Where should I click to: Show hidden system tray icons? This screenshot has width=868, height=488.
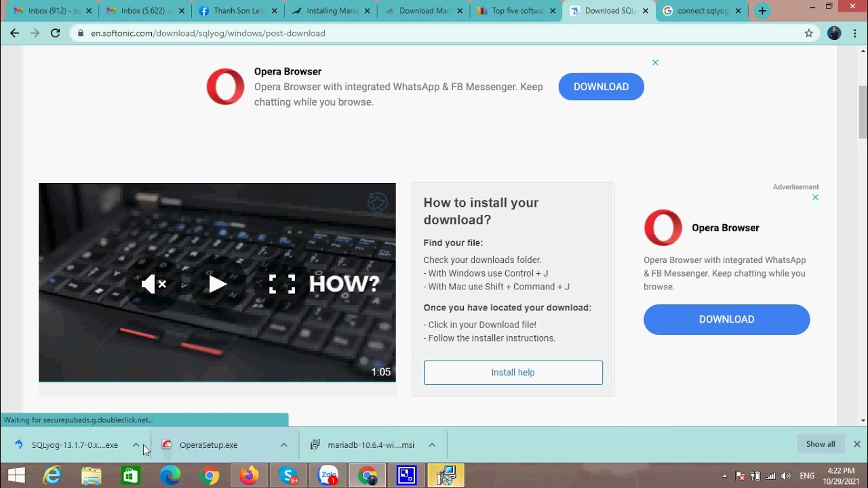click(x=725, y=476)
